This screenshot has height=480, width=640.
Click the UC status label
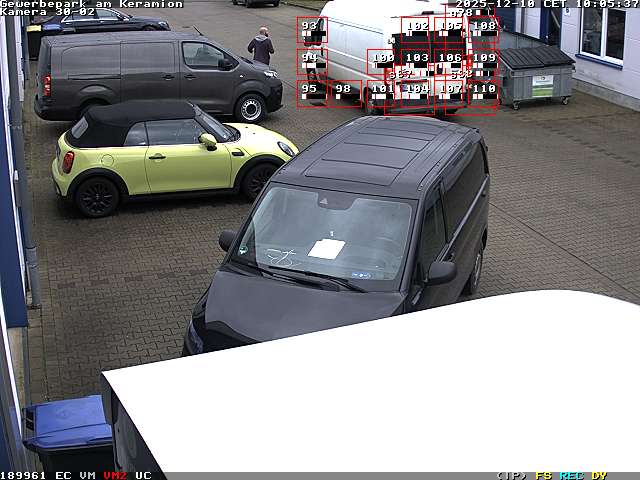click(x=143, y=475)
